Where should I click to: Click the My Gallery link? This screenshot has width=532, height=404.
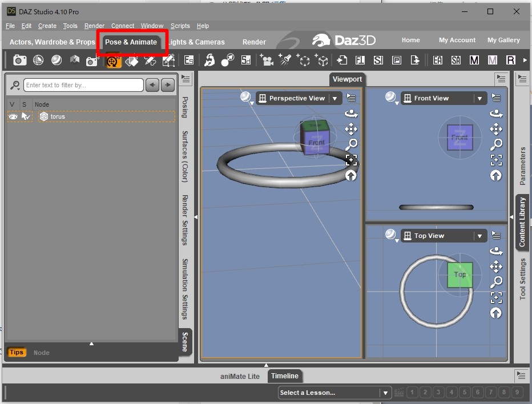point(503,40)
